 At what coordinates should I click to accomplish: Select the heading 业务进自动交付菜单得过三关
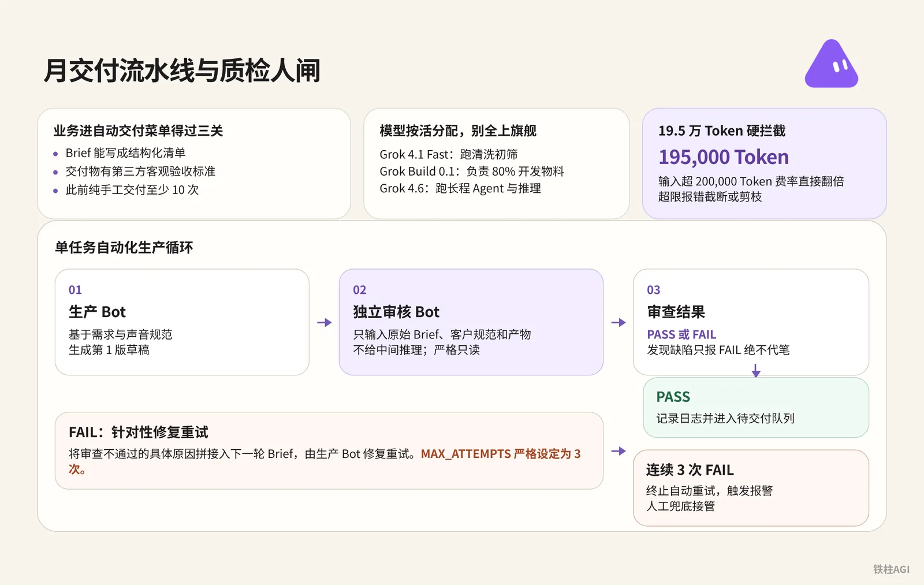click(x=138, y=131)
